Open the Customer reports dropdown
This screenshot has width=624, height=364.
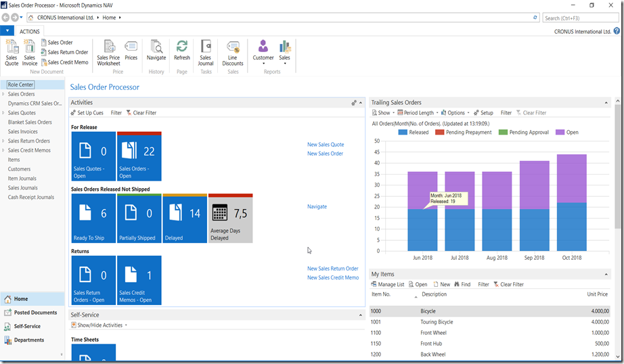263,52
